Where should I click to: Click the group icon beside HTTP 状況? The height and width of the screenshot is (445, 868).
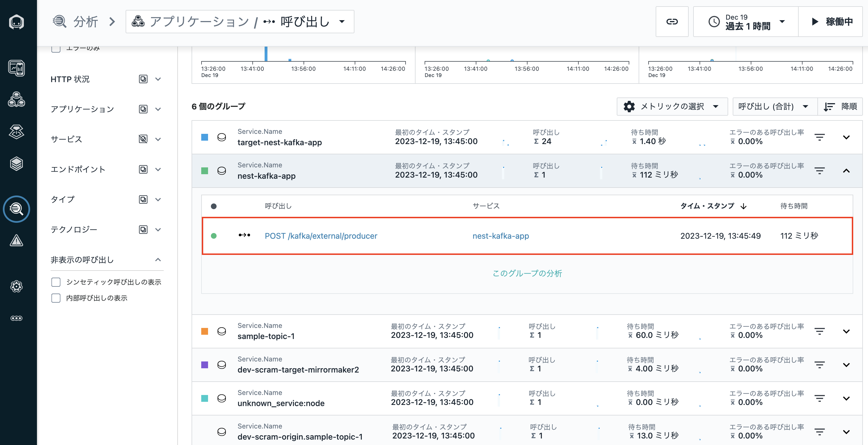[x=143, y=79]
